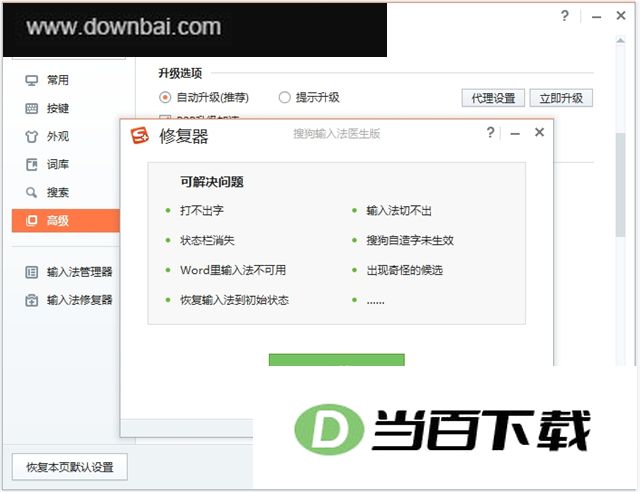The width and height of the screenshot is (640, 492).
Task: Click the 输入法管理器 list icon
Action: point(31,272)
